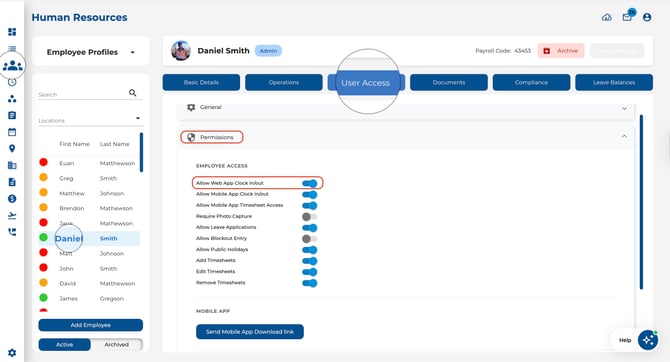Collapse the Permissions section chevron

pyautogui.click(x=624, y=136)
